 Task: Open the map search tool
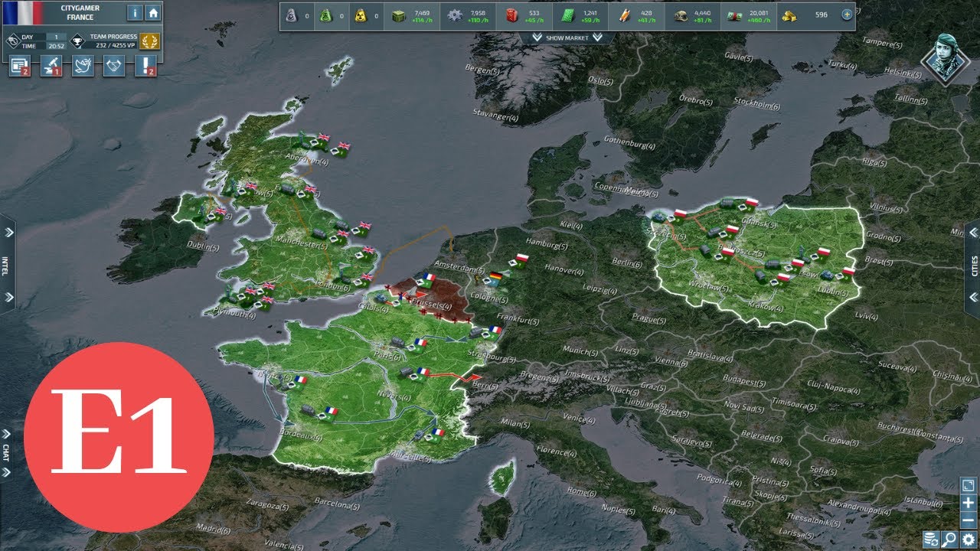(x=950, y=540)
